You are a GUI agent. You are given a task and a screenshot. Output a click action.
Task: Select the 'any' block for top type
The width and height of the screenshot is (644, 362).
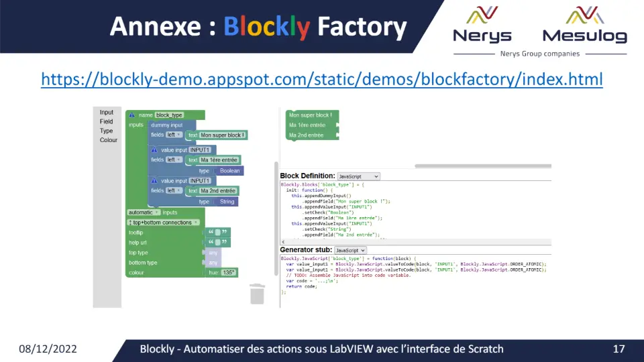pyautogui.click(x=213, y=253)
